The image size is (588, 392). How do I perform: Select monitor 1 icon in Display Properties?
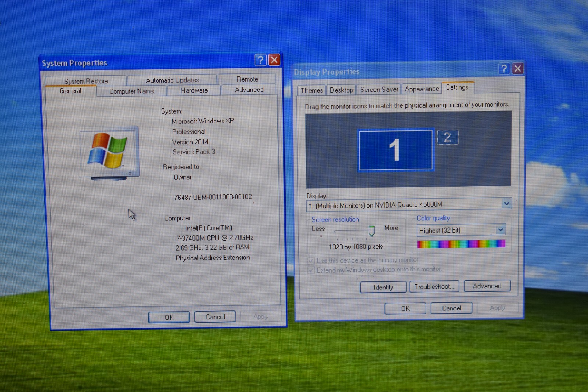click(x=395, y=150)
